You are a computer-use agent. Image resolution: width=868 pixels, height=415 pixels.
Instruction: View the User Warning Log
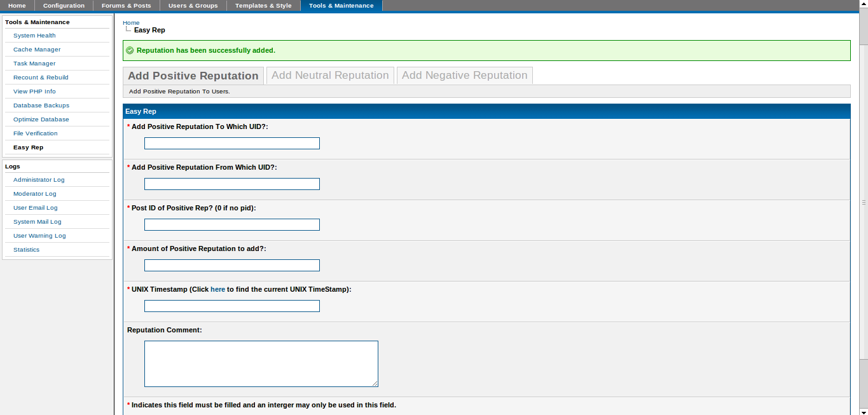click(39, 236)
